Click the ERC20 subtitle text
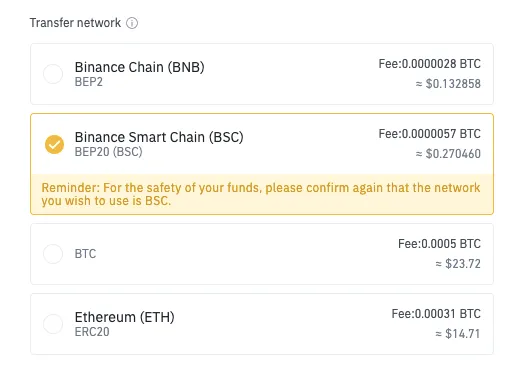The image size is (523, 366). [92, 332]
